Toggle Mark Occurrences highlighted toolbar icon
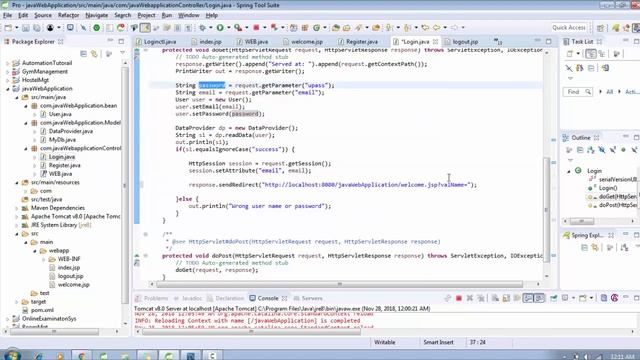 click(145, 28)
